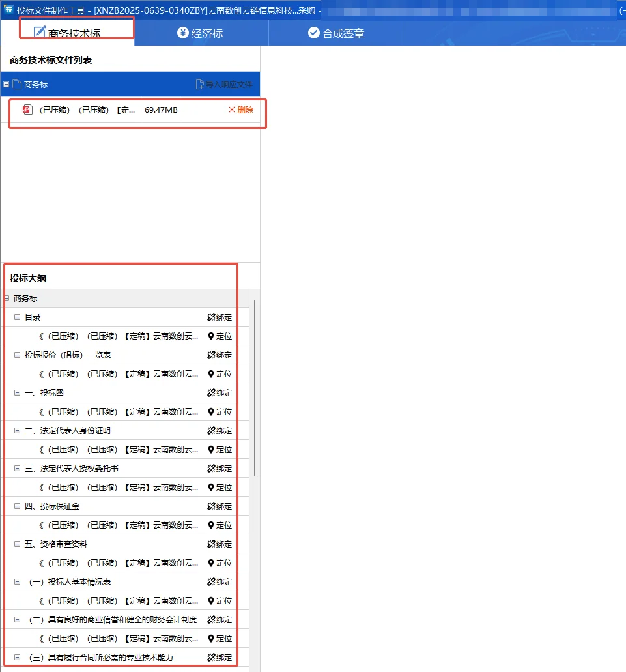This screenshot has width=626, height=672.
Task: Collapse the 一、投标函 node
Action: (17, 392)
